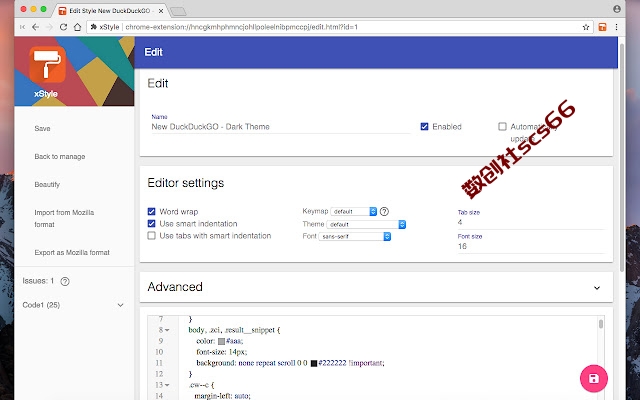Open the xStyle extension toolbar icon
This screenshot has height=400, width=640.
pos(602,27)
